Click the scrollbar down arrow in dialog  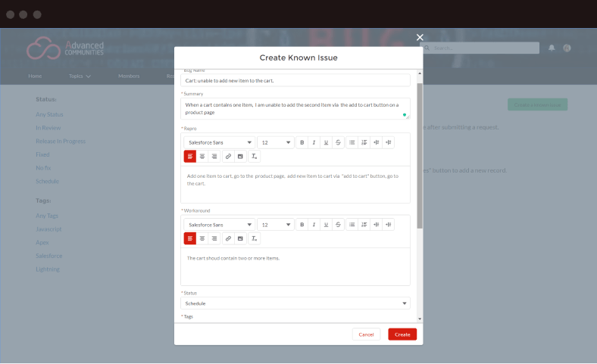tap(420, 319)
